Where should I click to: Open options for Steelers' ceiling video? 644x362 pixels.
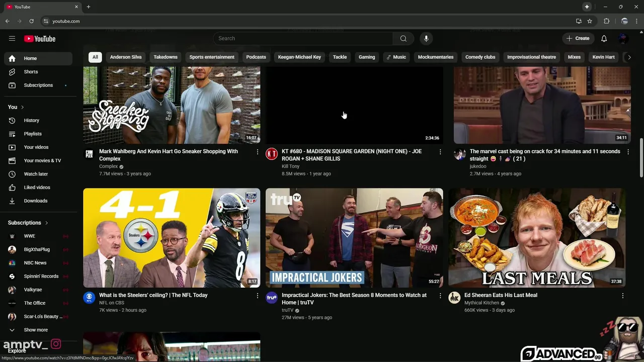click(x=258, y=296)
